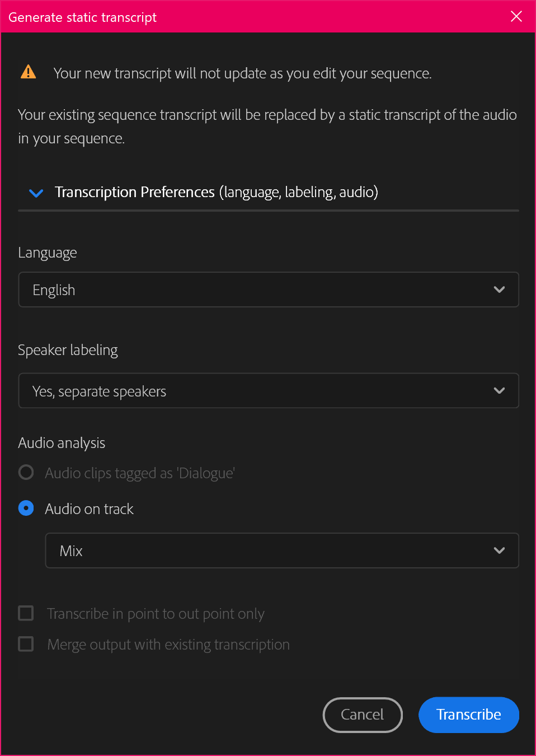Click the Mix dropdown chevron icon
The width and height of the screenshot is (536, 756).
(499, 550)
